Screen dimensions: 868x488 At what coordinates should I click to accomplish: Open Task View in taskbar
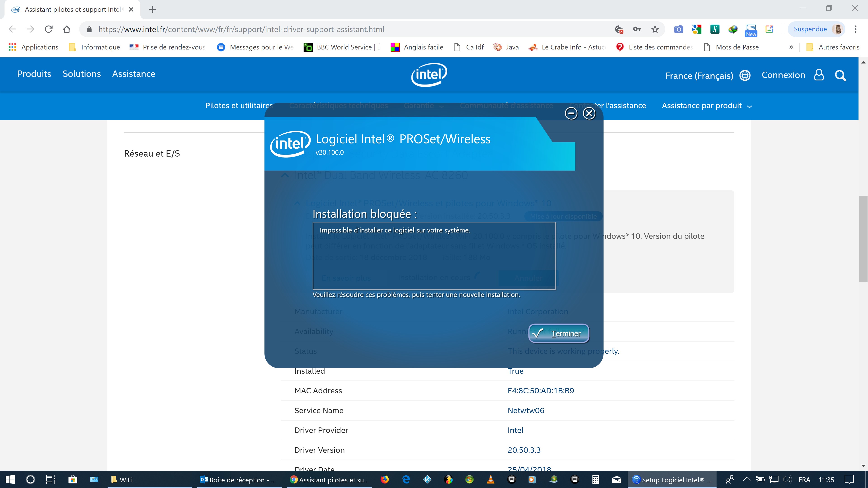pyautogui.click(x=51, y=480)
